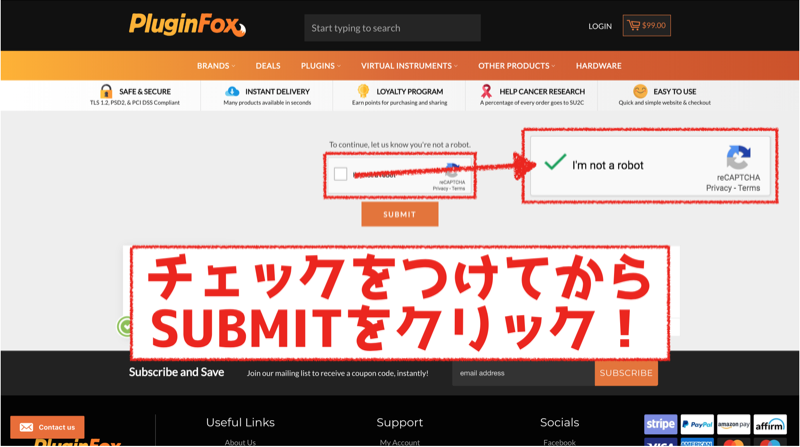This screenshot has width=800, height=447.
Task: Expand the PLUGINS dropdown menu
Action: pyautogui.click(x=321, y=66)
